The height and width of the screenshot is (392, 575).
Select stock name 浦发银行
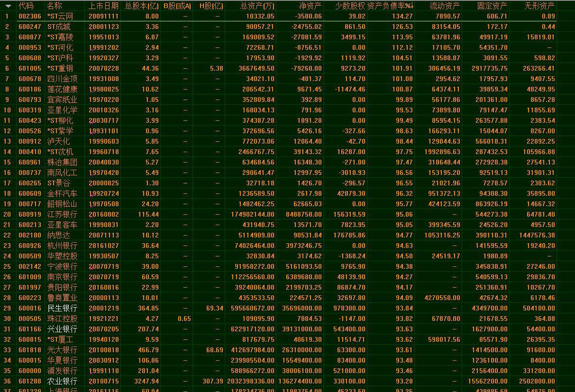(x=62, y=371)
